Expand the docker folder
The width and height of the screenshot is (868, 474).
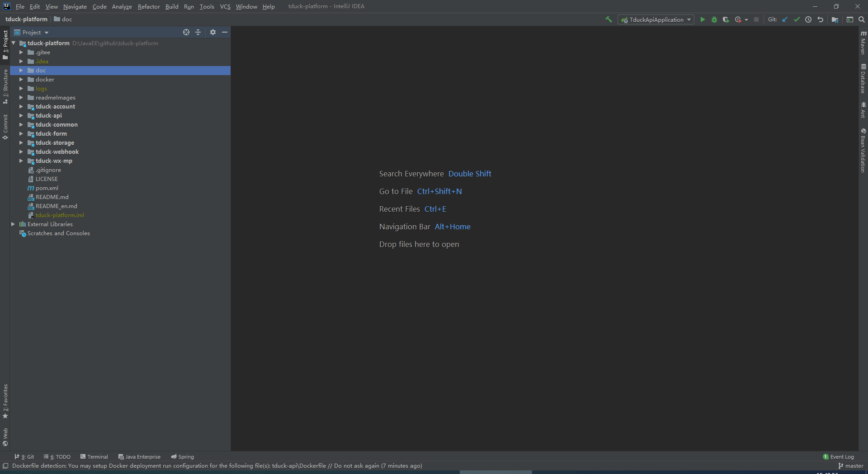pyautogui.click(x=21, y=79)
